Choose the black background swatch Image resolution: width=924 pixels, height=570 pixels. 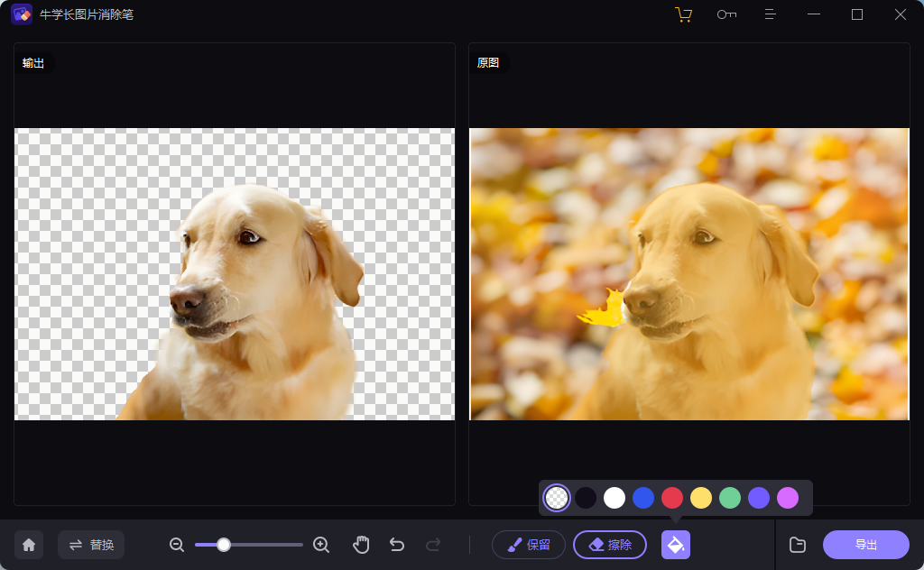click(586, 498)
